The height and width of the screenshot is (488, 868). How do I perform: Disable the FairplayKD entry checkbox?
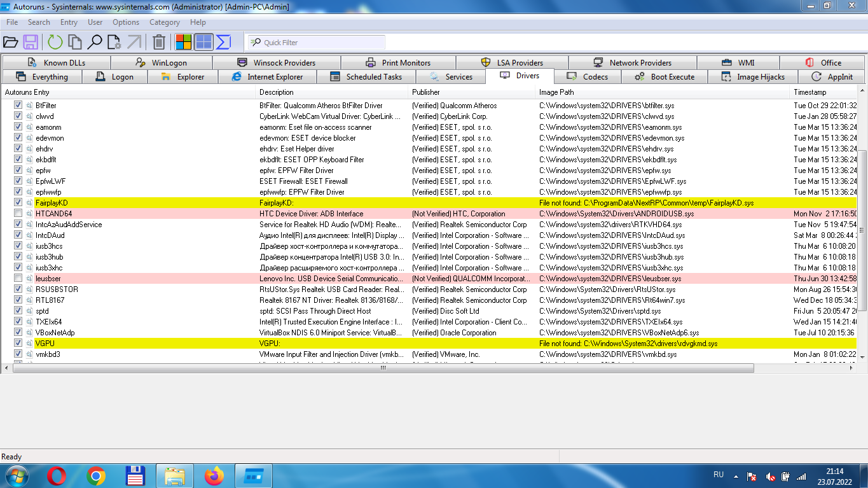point(18,202)
